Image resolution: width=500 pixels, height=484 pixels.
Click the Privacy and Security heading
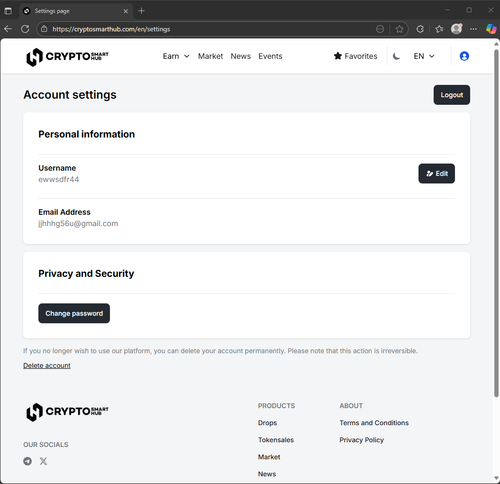pos(86,273)
